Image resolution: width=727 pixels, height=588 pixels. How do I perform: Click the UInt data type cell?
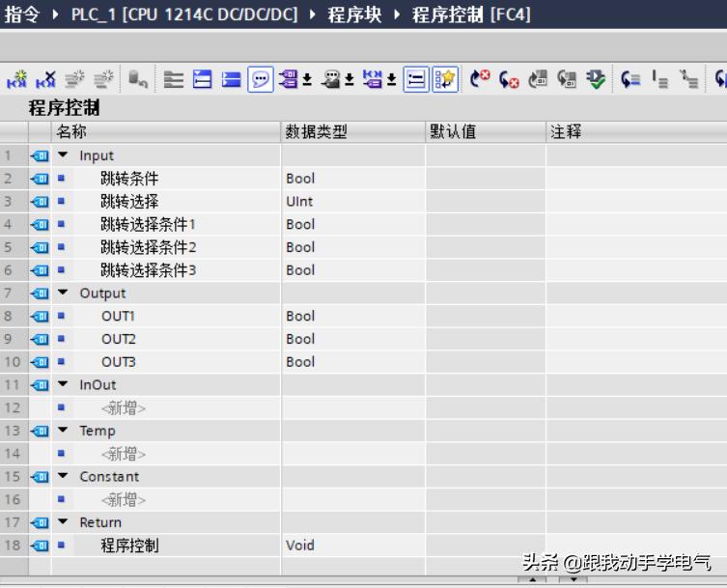point(352,201)
